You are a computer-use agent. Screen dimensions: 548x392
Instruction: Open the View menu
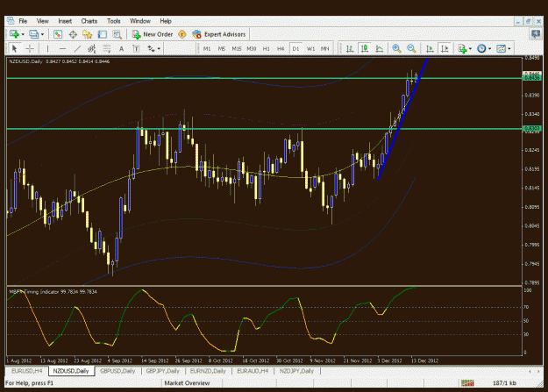click(x=43, y=21)
